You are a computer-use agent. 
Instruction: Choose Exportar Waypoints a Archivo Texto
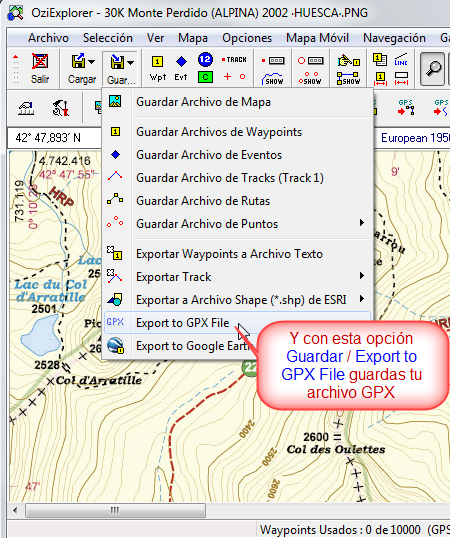pos(237,254)
